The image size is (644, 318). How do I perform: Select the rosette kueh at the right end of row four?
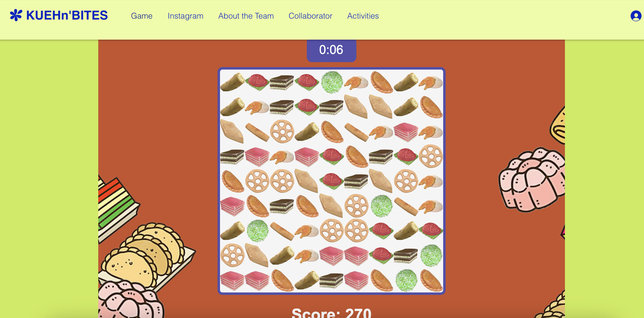431,156
